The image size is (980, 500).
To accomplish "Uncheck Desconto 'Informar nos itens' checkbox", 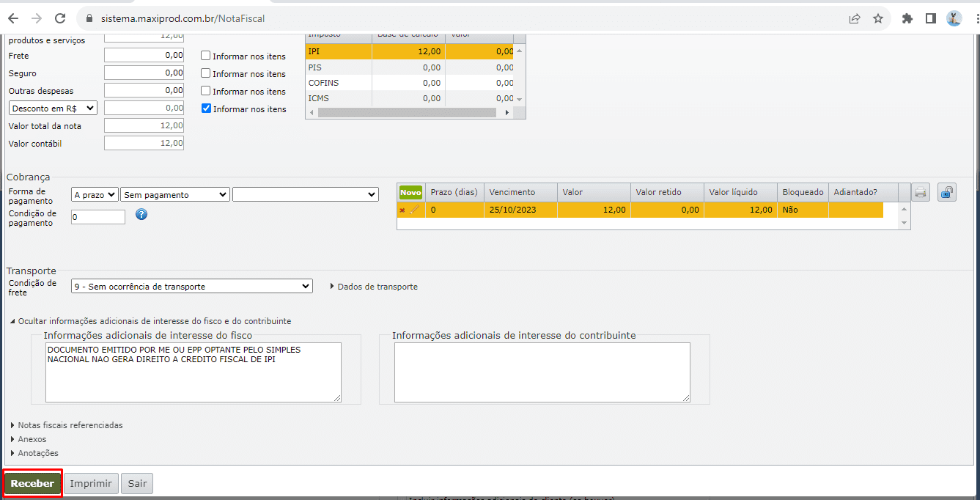I will (x=206, y=109).
